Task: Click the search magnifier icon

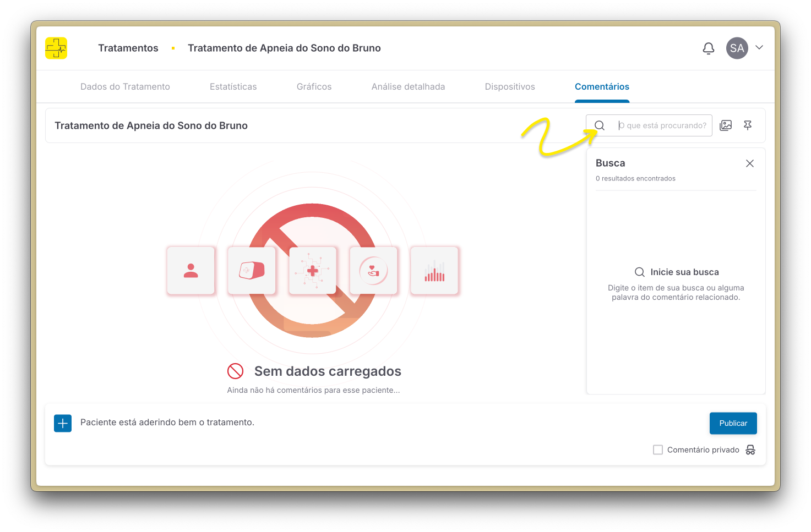Action: point(600,125)
